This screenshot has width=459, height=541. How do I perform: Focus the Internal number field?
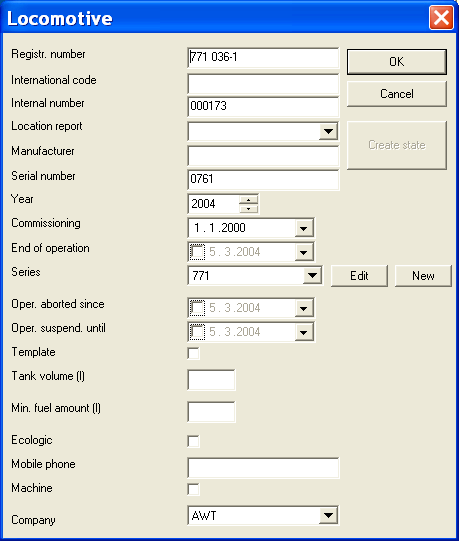pyautogui.click(x=263, y=107)
